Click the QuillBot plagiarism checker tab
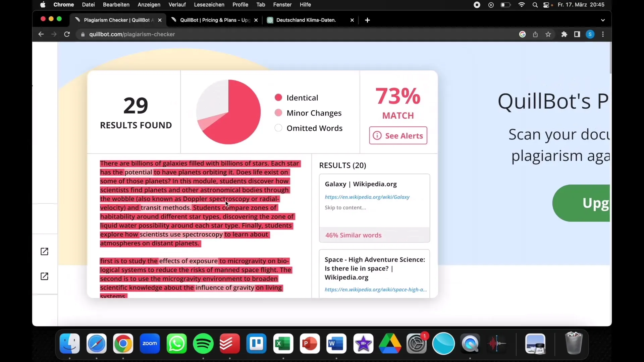The width and height of the screenshot is (644, 362). tap(117, 20)
